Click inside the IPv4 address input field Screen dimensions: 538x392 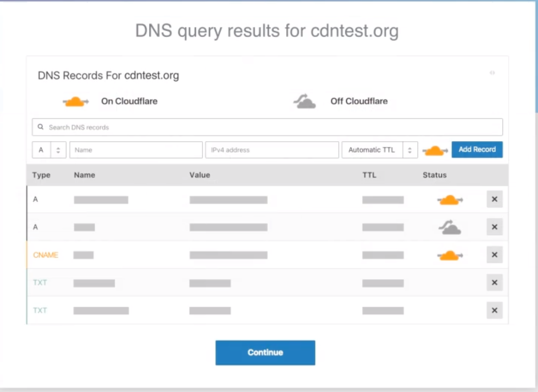point(272,150)
